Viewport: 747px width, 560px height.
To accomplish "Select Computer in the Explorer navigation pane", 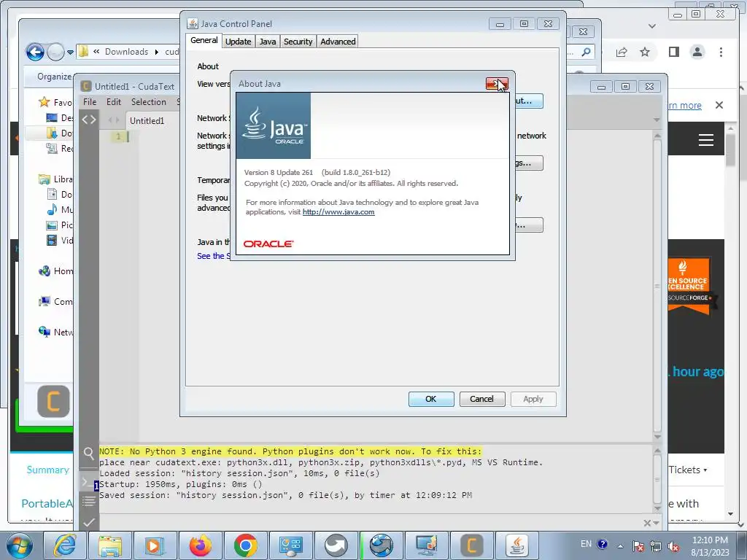I will pyautogui.click(x=55, y=301).
